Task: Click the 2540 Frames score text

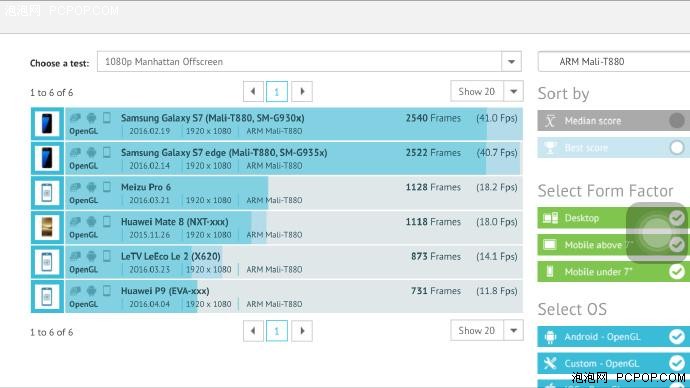Action: click(433, 118)
